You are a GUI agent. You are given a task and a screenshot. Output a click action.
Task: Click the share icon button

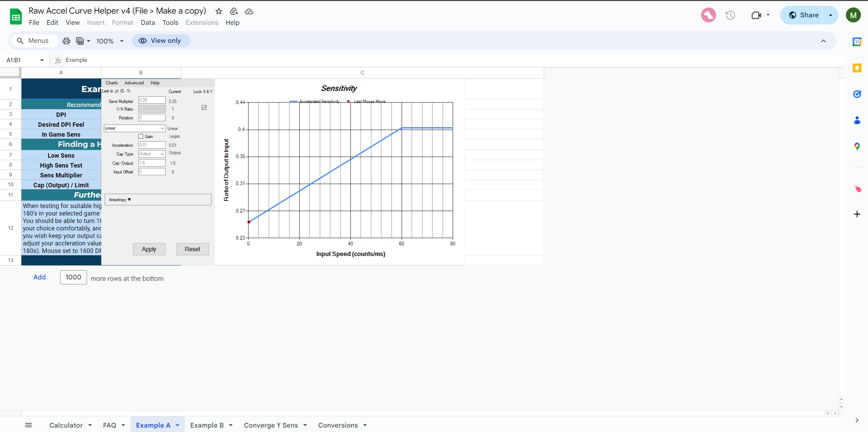tap(804, 15)
